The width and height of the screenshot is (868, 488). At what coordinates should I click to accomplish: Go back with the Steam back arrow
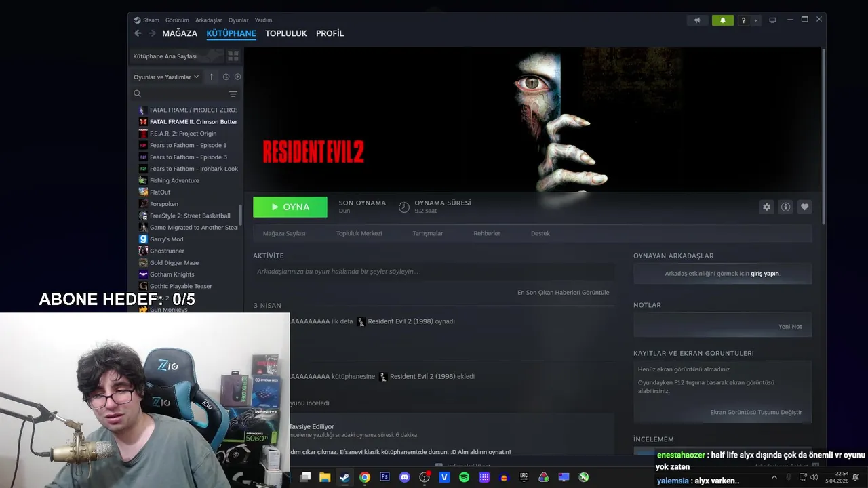(x=138, y=33)
